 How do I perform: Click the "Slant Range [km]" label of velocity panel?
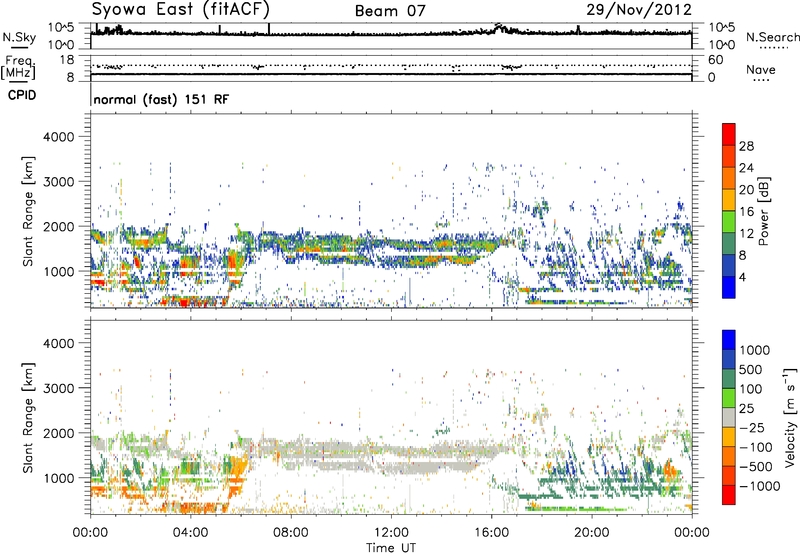point(28,417)
